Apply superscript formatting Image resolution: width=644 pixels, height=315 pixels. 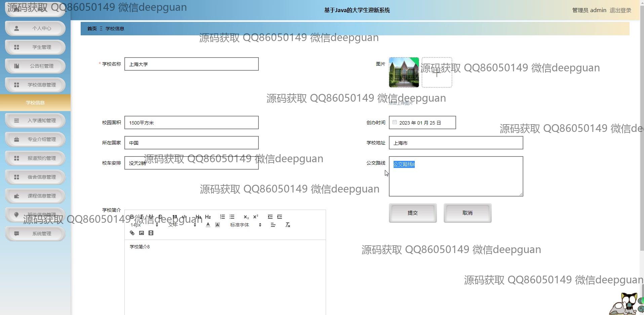tap(256, 217)
